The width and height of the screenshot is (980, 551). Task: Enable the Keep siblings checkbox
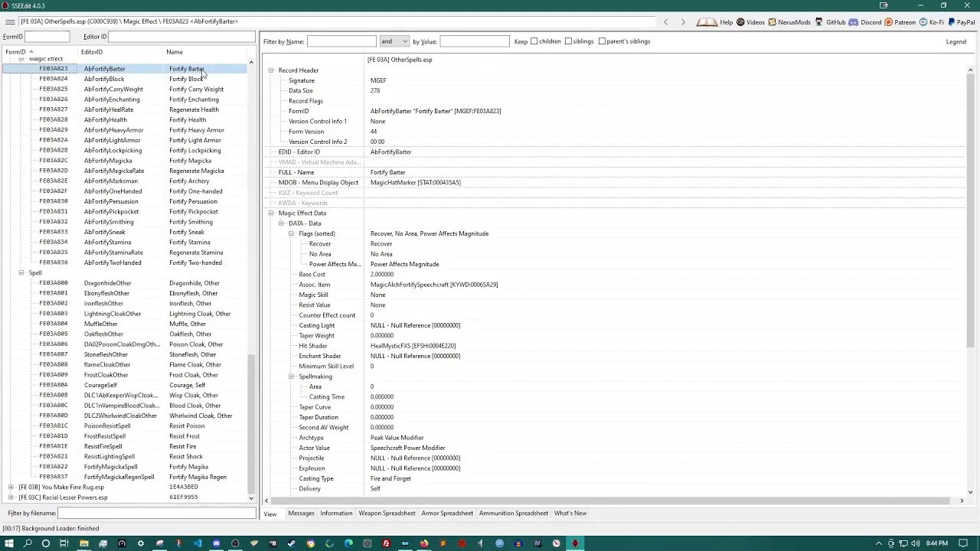[568, 41]
